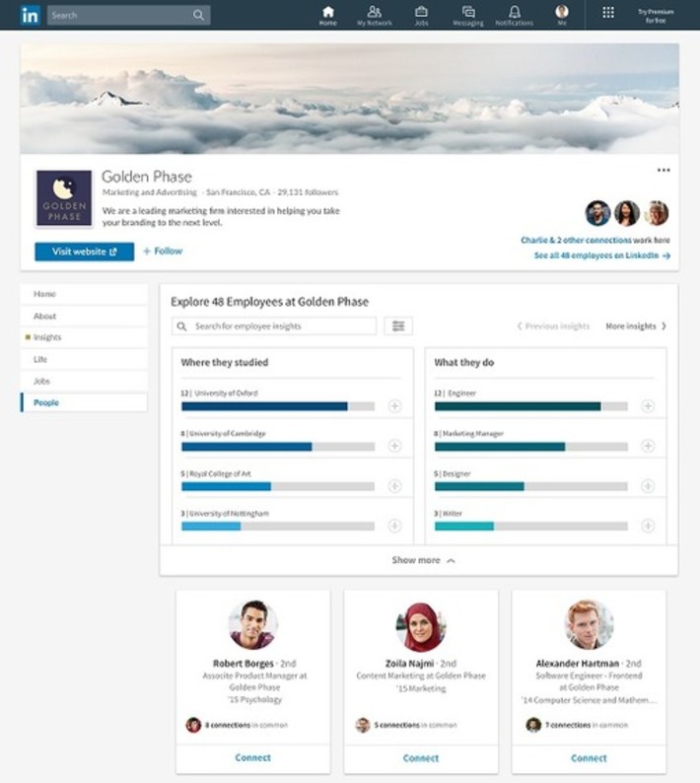Toggle the Show more expander
The height and width of the screenshot is (783, 700).
423,560
